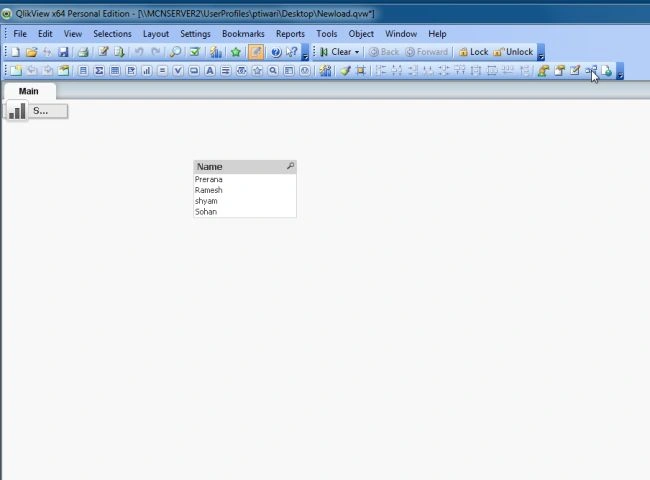Restore the minimized S... chart object
This screenshot has width=650, height=480.
(x=37, y=111)
